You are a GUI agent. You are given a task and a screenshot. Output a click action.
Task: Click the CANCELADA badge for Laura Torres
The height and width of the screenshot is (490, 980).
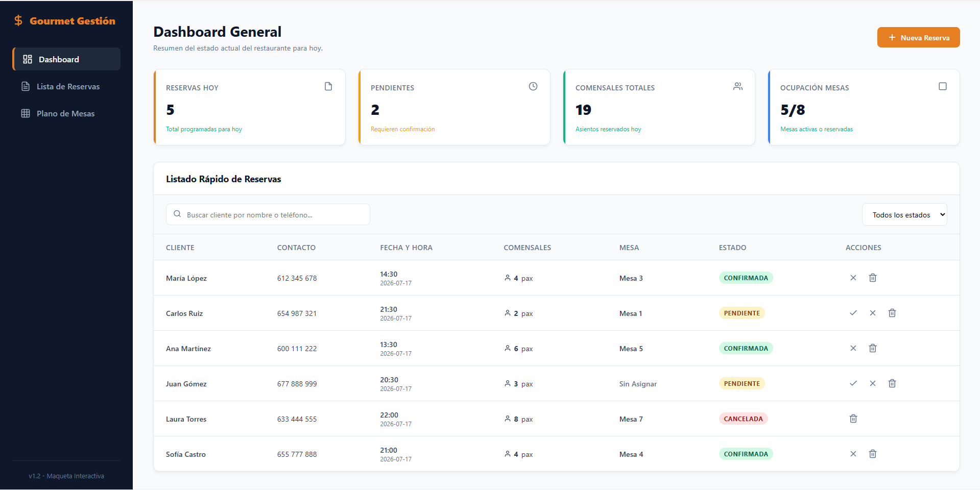coord(743,419)
